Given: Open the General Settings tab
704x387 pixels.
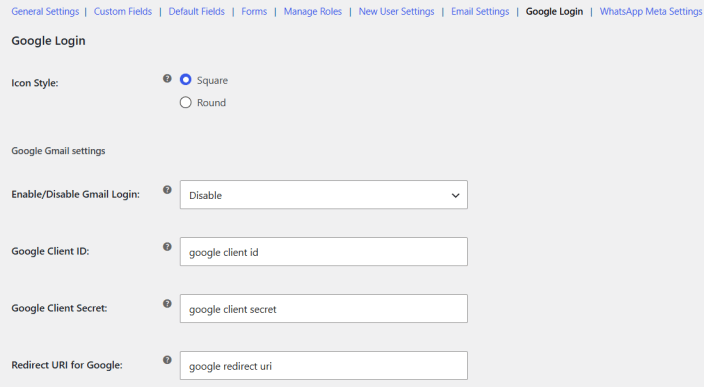Looking at the screenshot, I should coord(45,11).
